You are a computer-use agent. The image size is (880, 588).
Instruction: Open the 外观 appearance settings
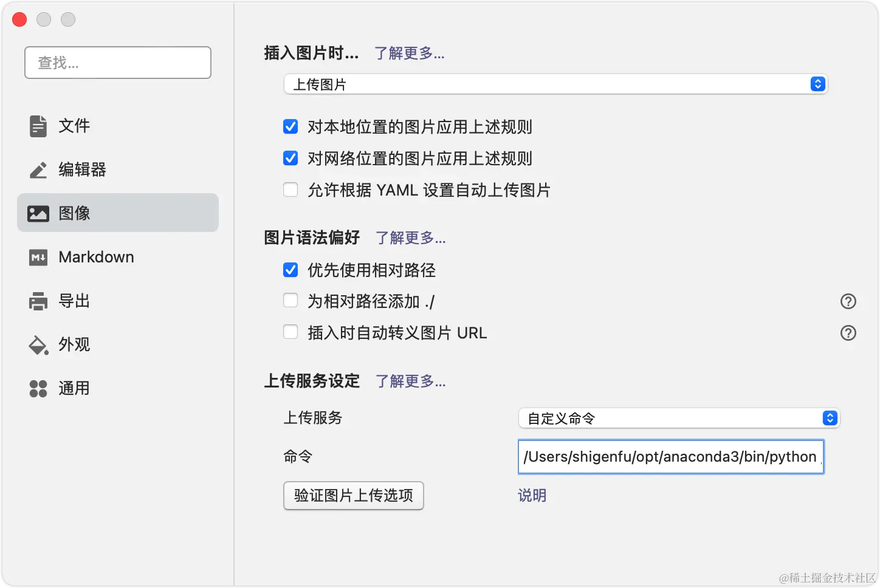point(74,344)
